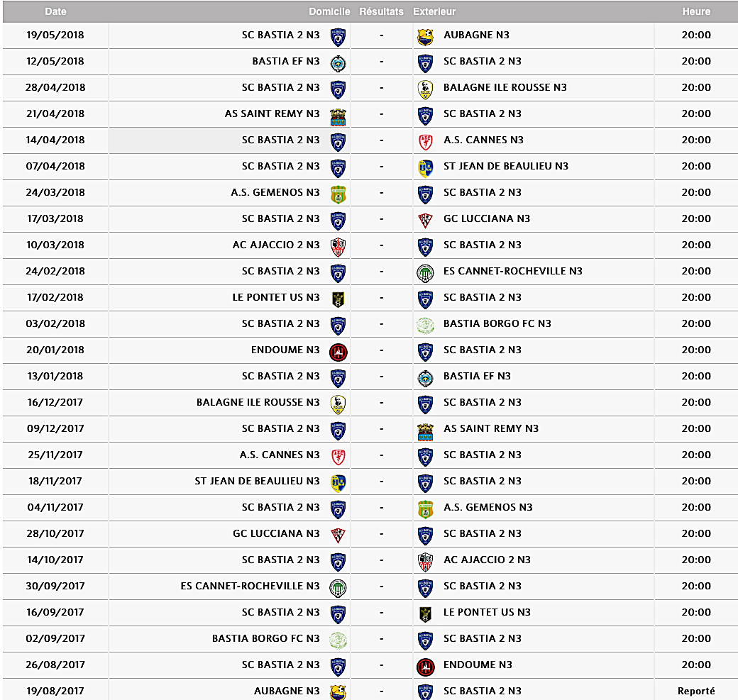This screenshot has width=738, height=700.
Task: Open BASTIA BORGO FC N3 link on 03/02/2018
Action: (x=497, y=323)
